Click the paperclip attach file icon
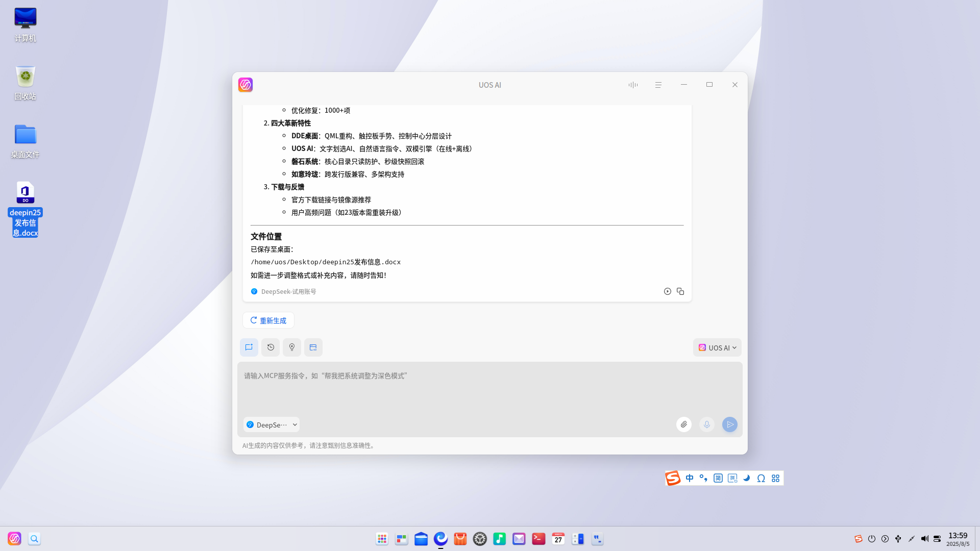This screenshot has width=980, height=551. click(684, 424)
